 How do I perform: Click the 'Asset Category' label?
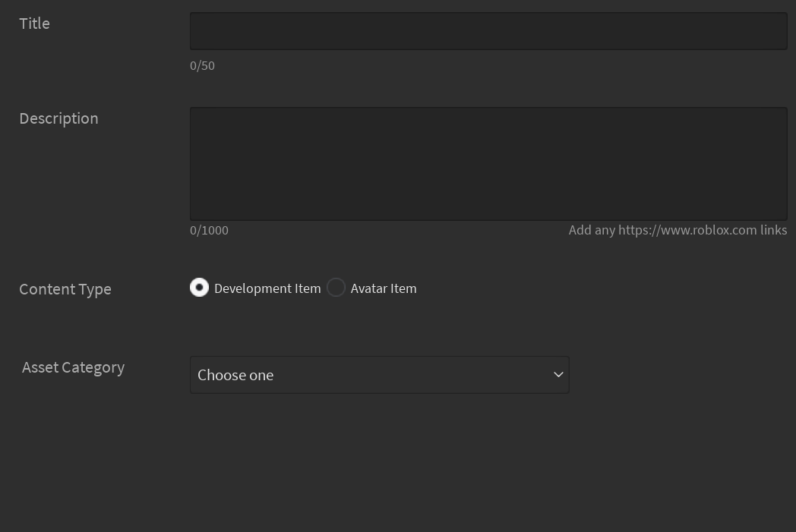pos(73,367)
